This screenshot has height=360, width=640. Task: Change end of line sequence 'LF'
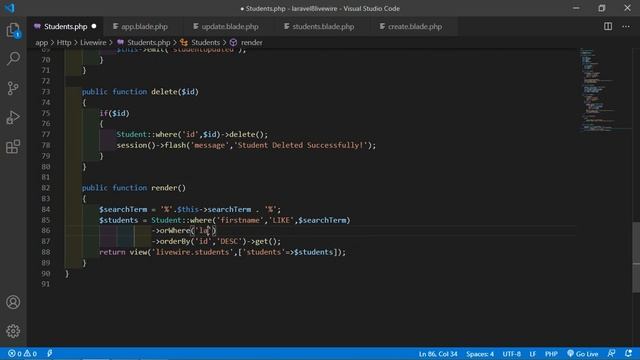tap(533, 354)
